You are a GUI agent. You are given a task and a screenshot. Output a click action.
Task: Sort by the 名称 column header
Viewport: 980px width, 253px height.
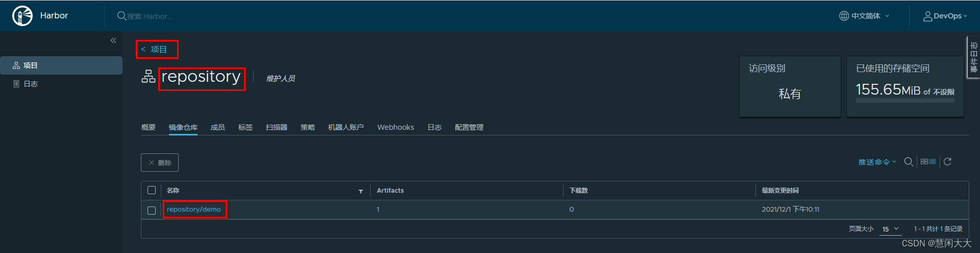tap(173, 190)
